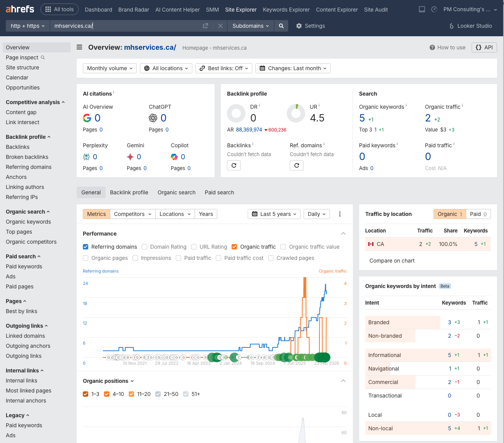The height and width of the screenshot is (443, 504).
Task: Refresh Backlinks data with the reload icon
Action: (x=234, y=165)
